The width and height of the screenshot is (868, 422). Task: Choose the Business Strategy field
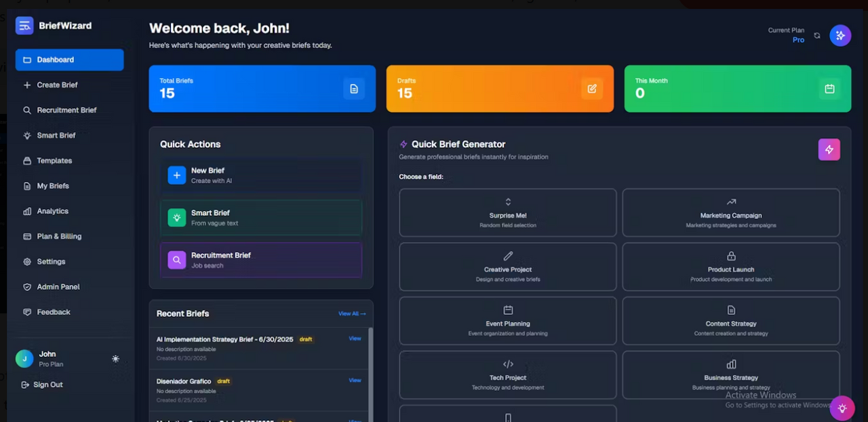point(731,375)
